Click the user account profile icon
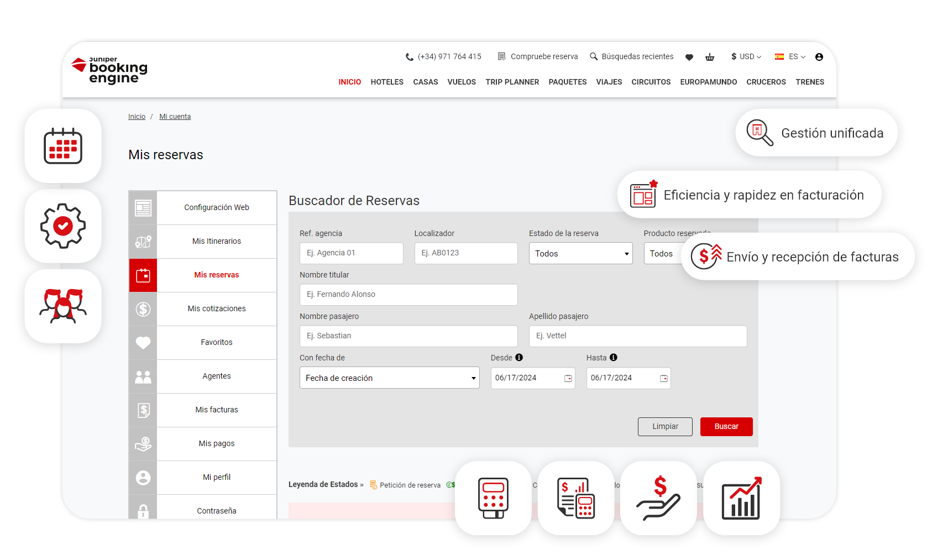 [819, 57]
